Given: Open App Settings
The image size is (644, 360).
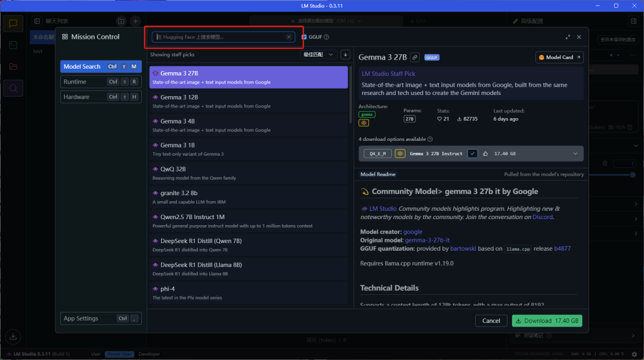Looking at the screenshot, I should [x=101, y=318].
